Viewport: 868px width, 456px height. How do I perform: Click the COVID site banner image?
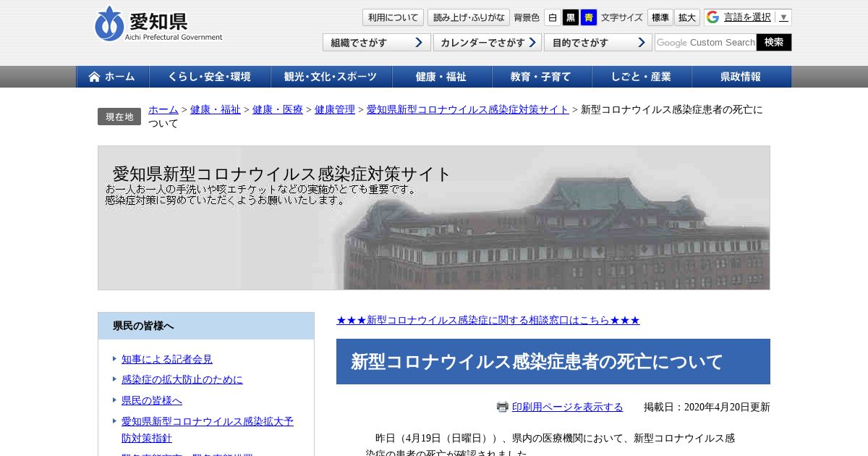pos(434,218)
